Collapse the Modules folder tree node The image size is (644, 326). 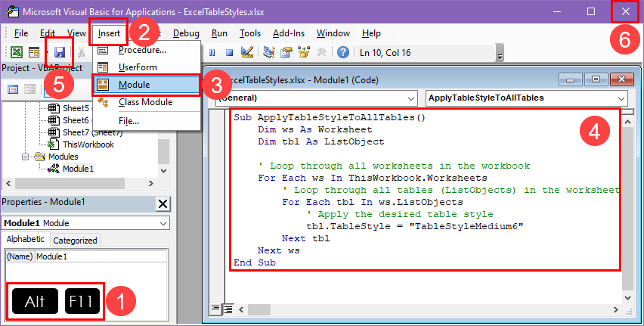pyautogui.click(x=26, y=157)
